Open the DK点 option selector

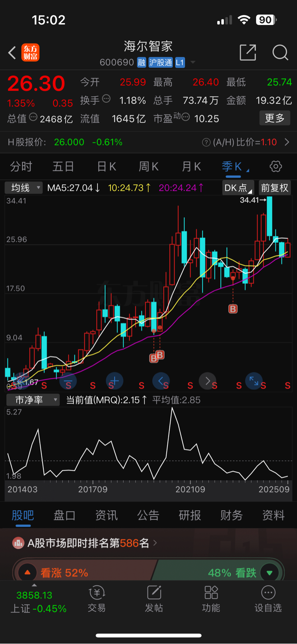[x=238, y=188]
